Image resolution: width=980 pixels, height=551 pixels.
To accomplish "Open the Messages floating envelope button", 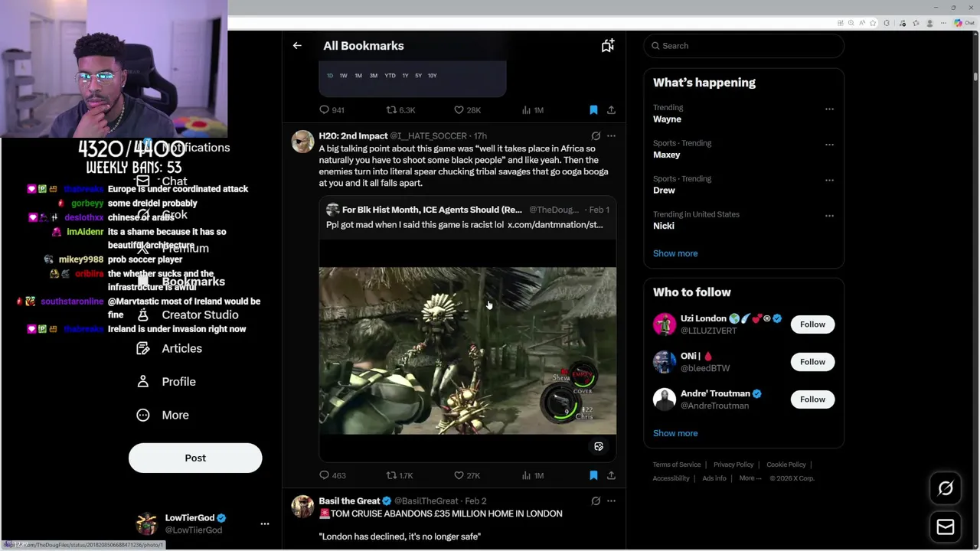I will tap(946, 527).
